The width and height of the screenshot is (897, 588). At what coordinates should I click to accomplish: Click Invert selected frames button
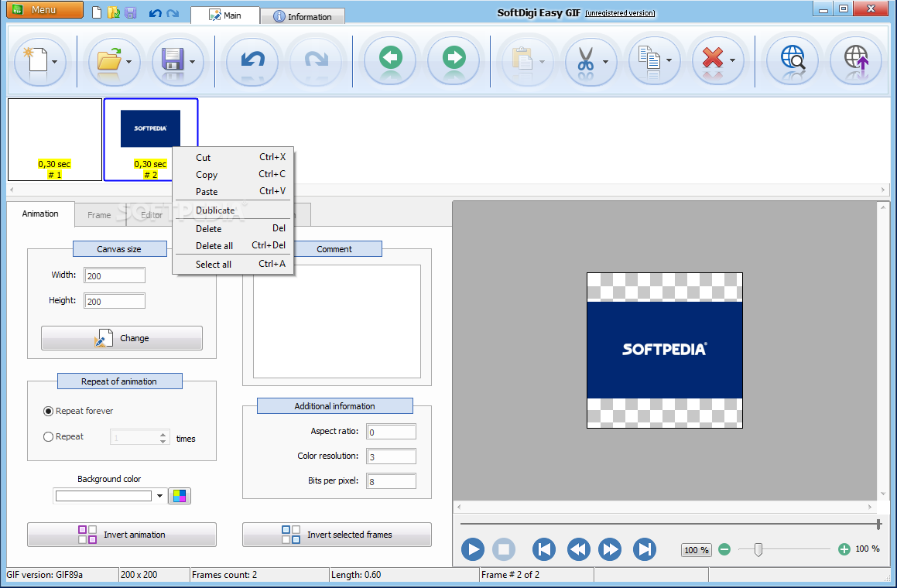[x=337, y=535]
